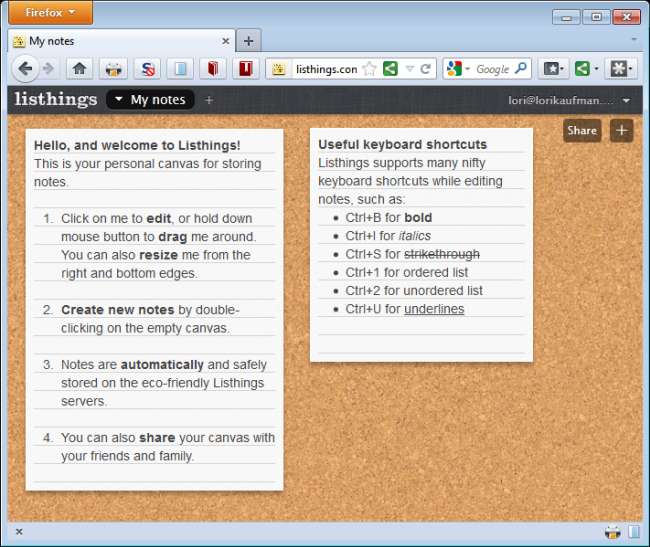
Task: Click the page icon in the add-on bar
Action: tap(634, 532)
